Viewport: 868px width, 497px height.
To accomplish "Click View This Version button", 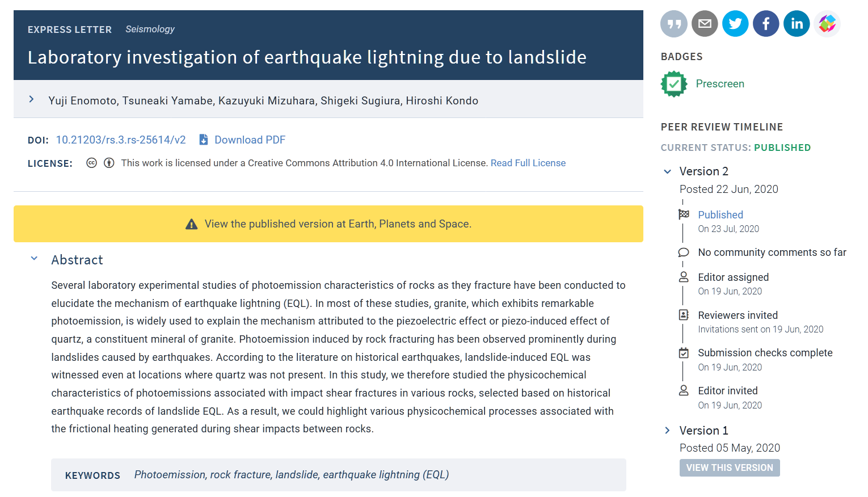I will pyautogui.click(x=730, y=467).
